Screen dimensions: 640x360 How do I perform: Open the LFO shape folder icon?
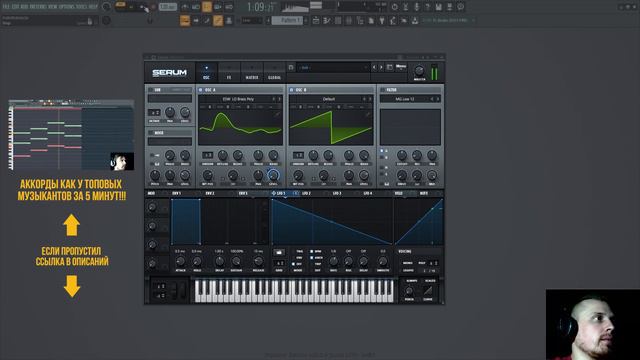[279, 252]
